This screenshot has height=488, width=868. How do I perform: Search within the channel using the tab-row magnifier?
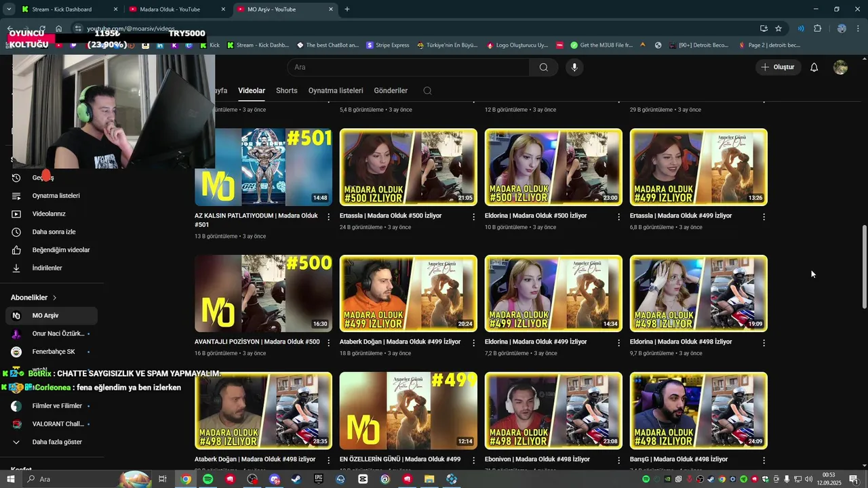point(427,91)
